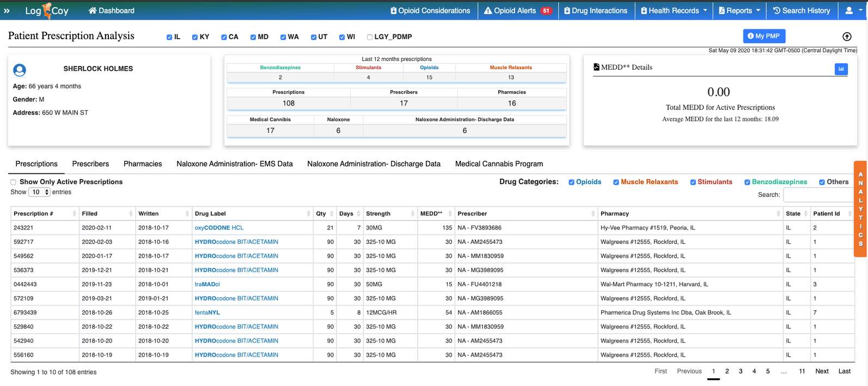Uncheck the KY state checkbox
Viewport: 868px width, 386px height.
[x=195, y=37]
